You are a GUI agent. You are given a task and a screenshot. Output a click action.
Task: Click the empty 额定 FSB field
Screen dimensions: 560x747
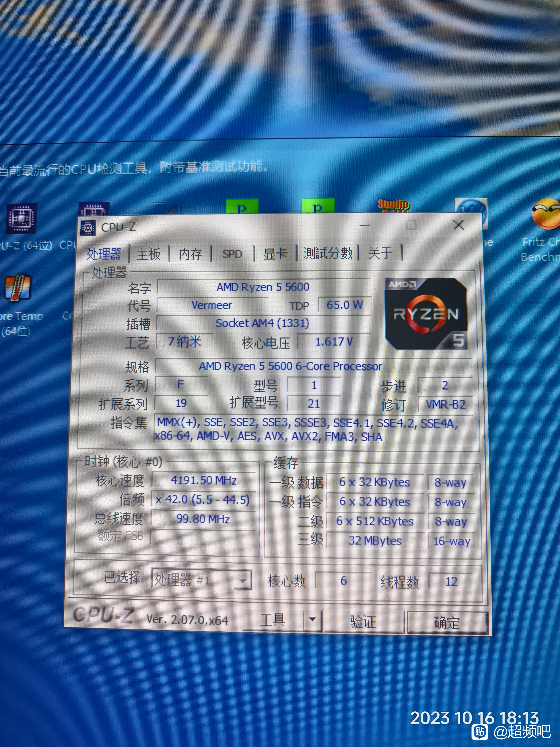pos(203,537)
